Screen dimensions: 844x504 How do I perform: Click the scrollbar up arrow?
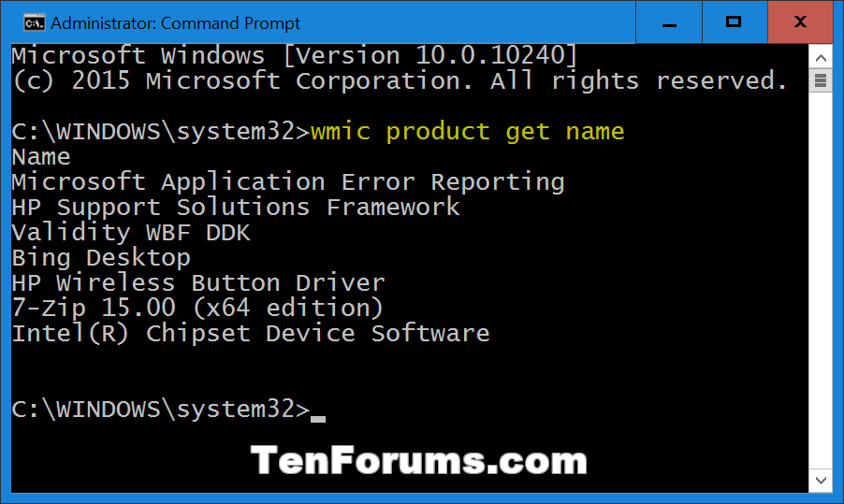(821, 58)
